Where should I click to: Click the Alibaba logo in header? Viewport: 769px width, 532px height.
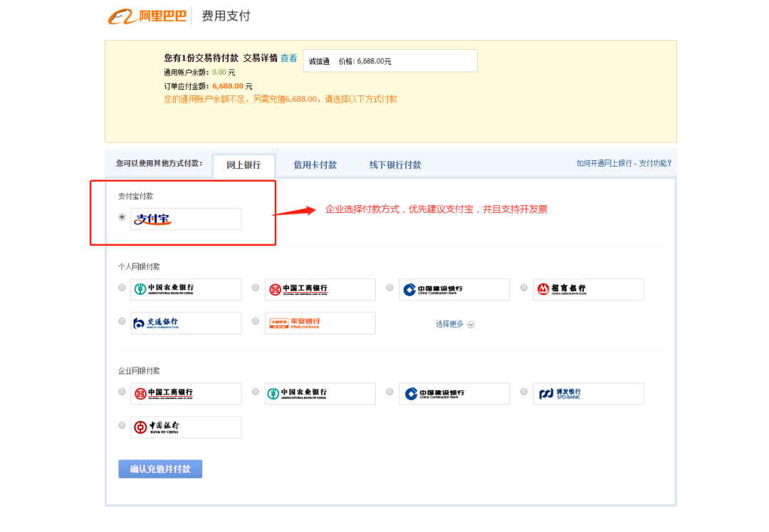(x=147, y=16)
